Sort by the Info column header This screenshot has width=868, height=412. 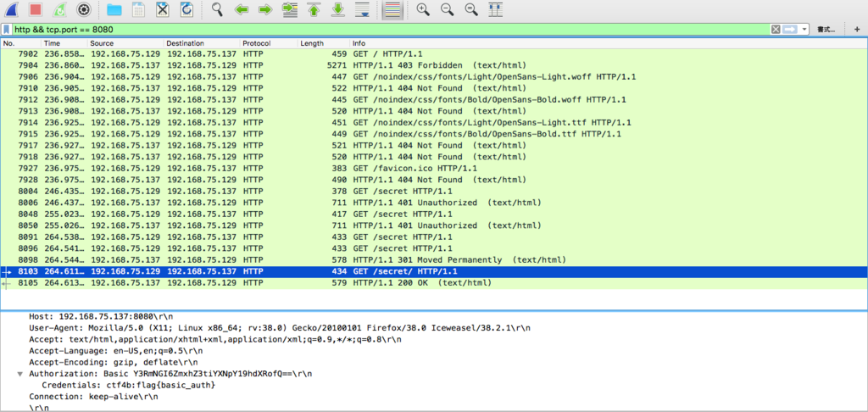[609, 43]
